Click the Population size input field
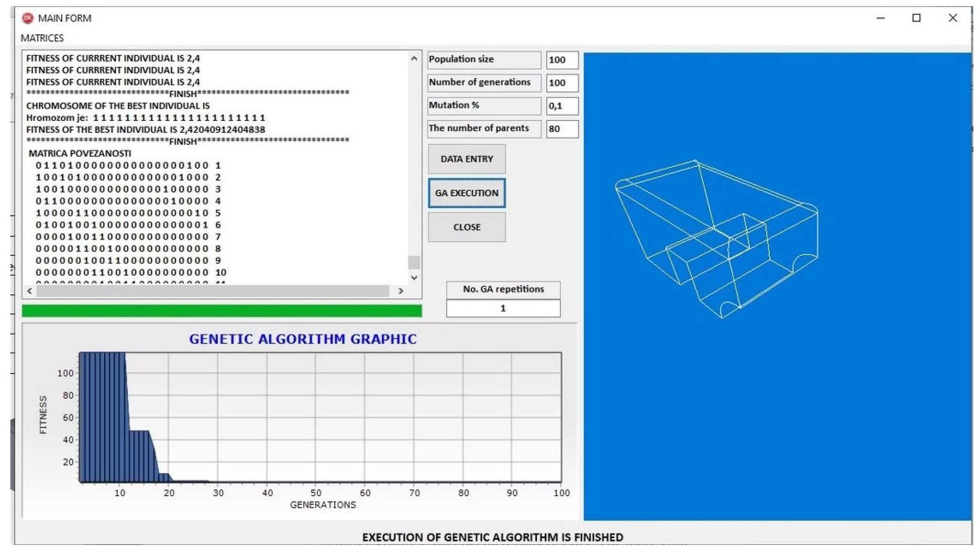The width and height of the screenshot is (980, 553). pos(562,60)
